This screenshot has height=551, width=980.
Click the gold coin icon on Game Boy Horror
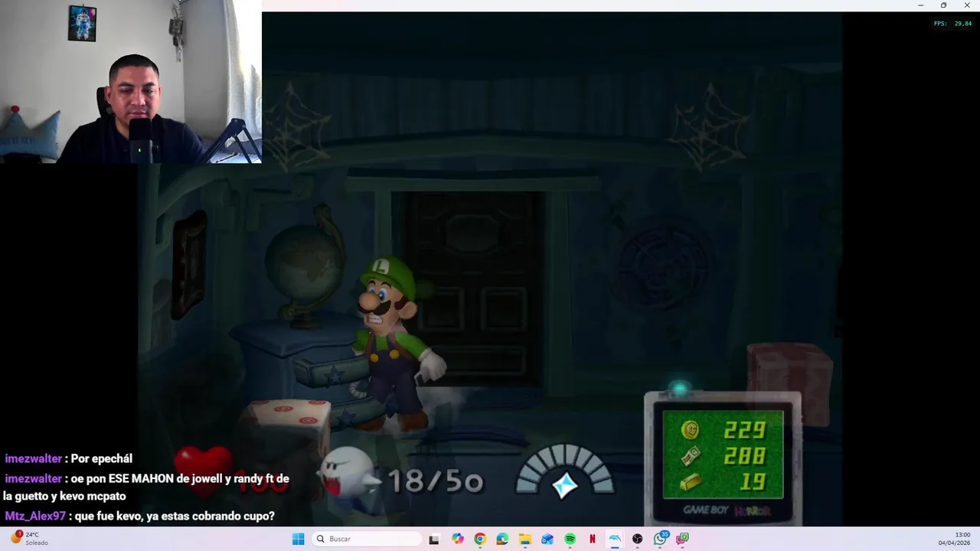(689, 431)
